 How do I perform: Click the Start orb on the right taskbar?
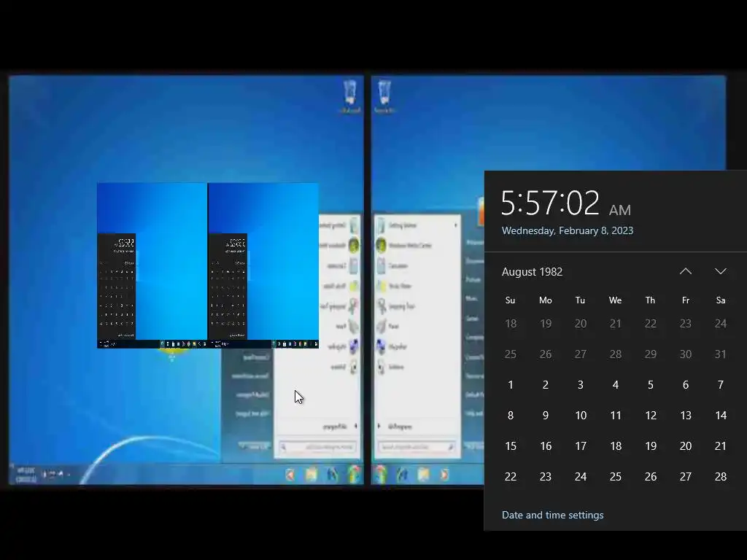(x=381, y=474)
